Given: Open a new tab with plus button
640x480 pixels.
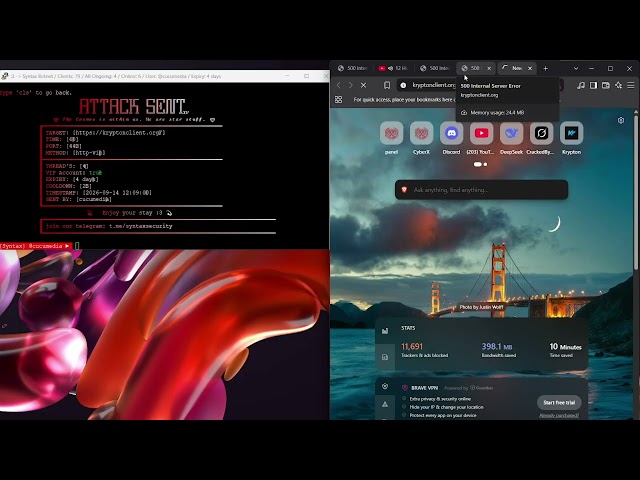Looking at the screenshot, I should (545, 69).
